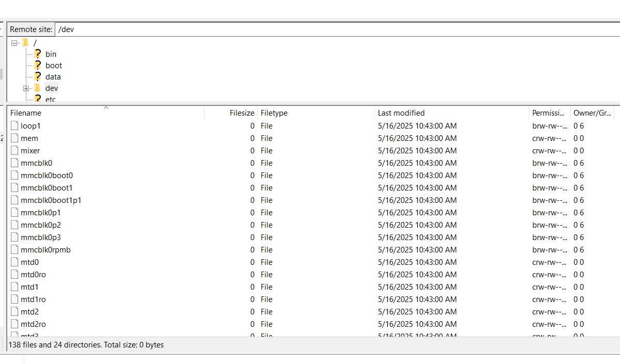The width and height of the screenshot is (620, 364).
Task: Select the mem filename
Action: click(29, 138)
